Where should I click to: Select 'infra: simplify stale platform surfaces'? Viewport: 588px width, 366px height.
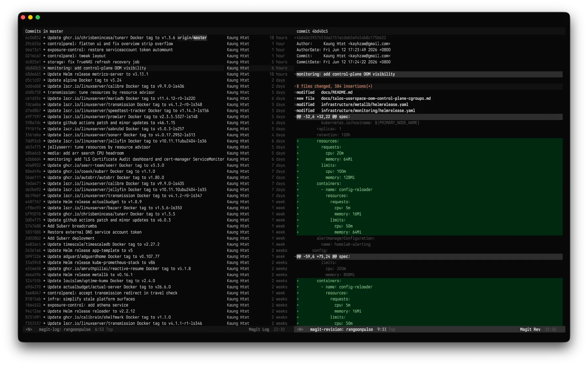tap(91, 299)
